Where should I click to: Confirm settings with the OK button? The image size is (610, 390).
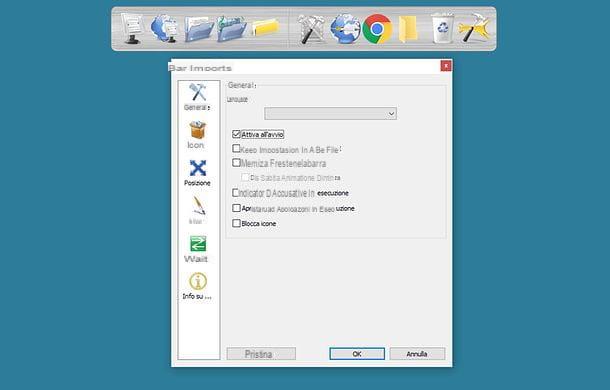[x=357, y=354]
